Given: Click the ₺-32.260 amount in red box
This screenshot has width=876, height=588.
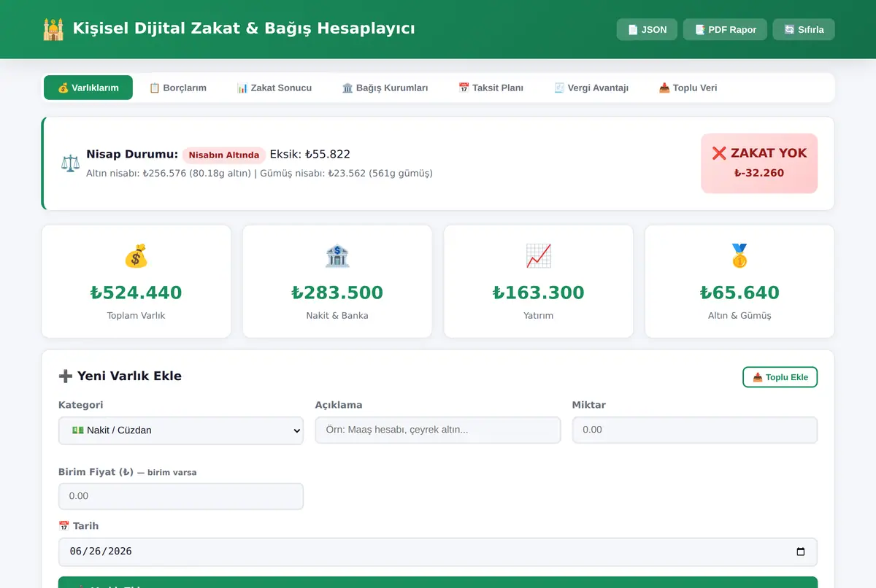Looking at the screenshot, I should click(x=759, y=173).
